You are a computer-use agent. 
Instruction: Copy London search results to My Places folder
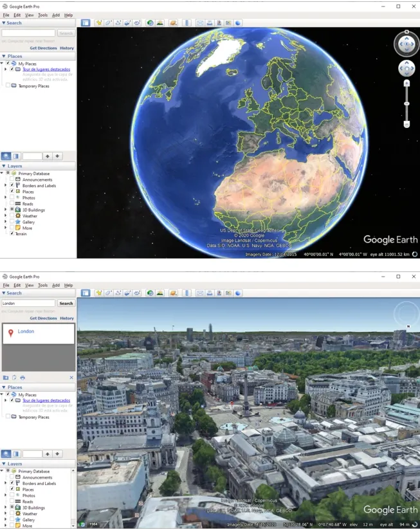pyautogui.click(x=6, y=378)
